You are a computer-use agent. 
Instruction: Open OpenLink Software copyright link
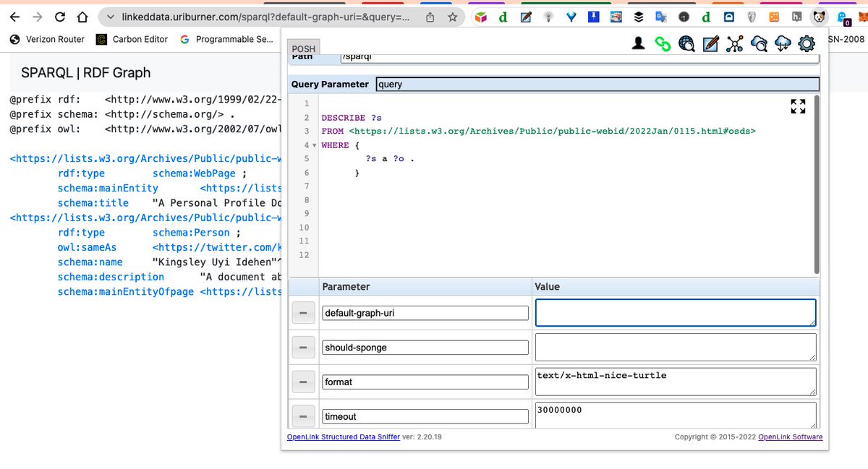790,436
